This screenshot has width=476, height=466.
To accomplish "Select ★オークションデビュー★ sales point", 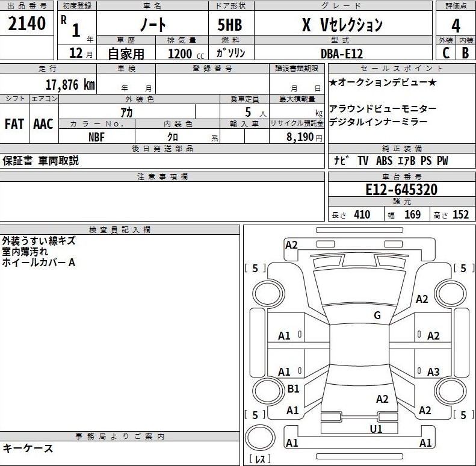I will click(x=383, y=82).
